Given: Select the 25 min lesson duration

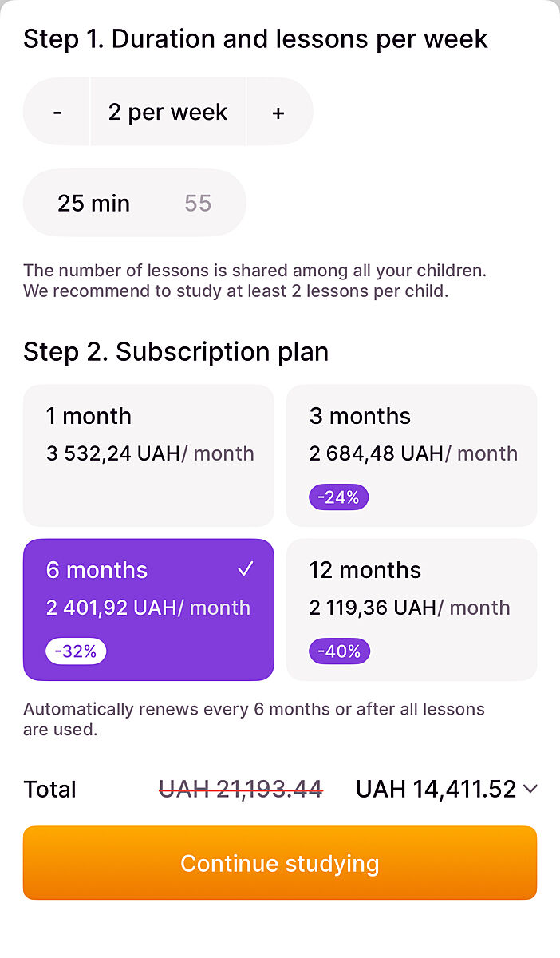Looking at the screenshot, I should tap(93, 203).
